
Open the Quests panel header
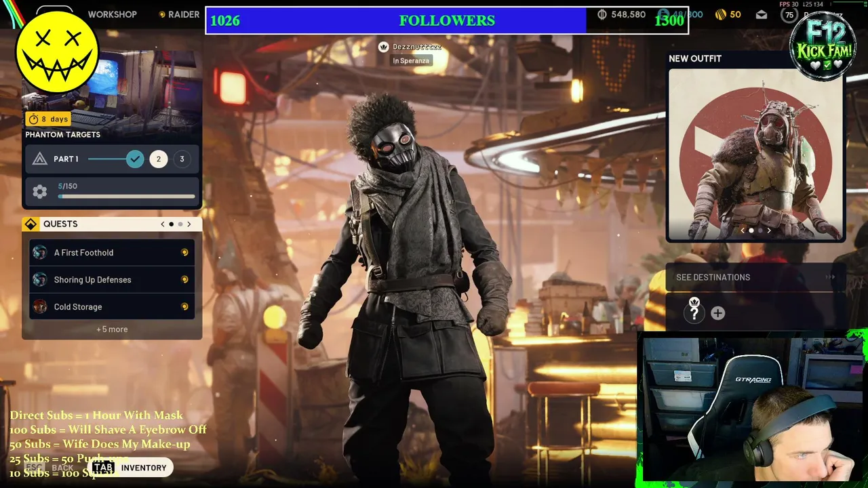click(x=112, y=224)
